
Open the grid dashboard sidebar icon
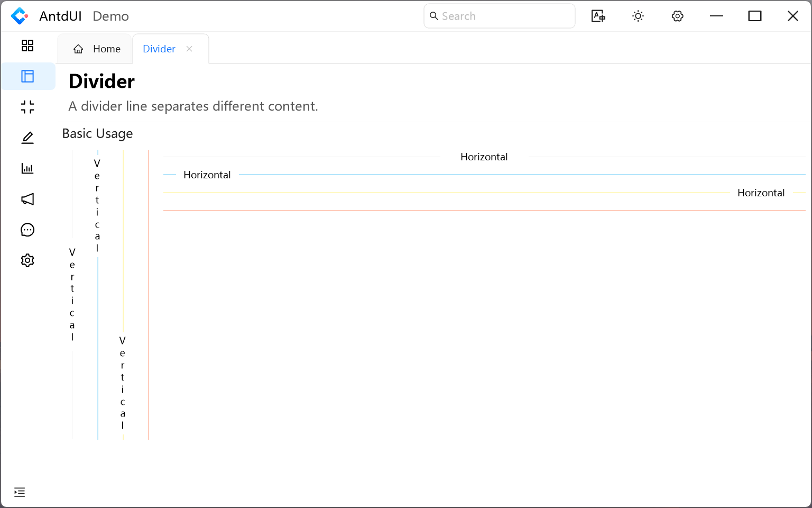coord(27,46)
